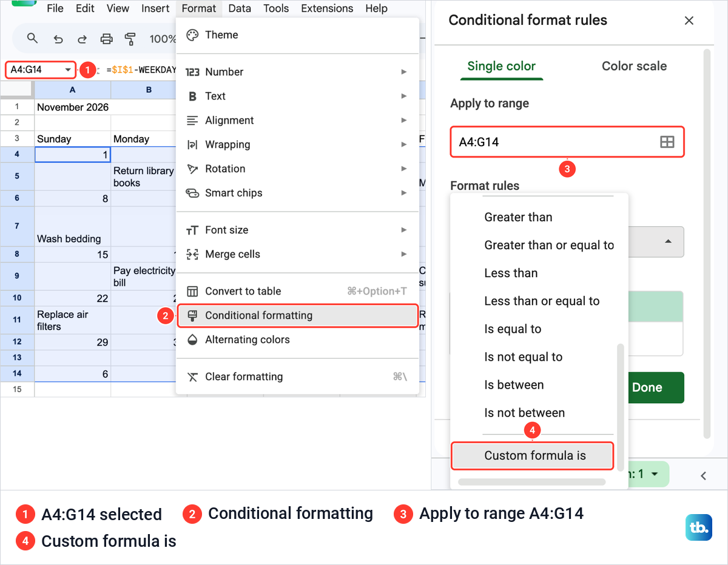Image resolution: width=728 pixels, height=565 pixels.
Task: Select Clear formatting
Action: (297, 376)
